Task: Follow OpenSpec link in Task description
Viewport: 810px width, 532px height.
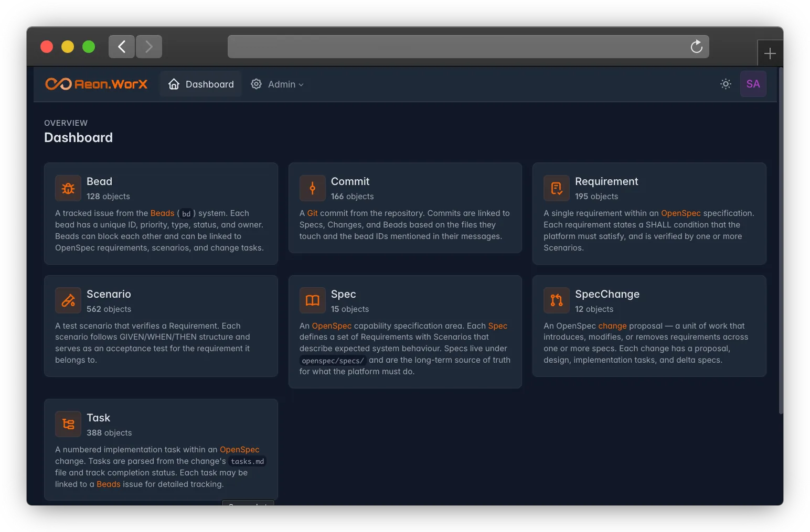Action: tap(239, 450)
